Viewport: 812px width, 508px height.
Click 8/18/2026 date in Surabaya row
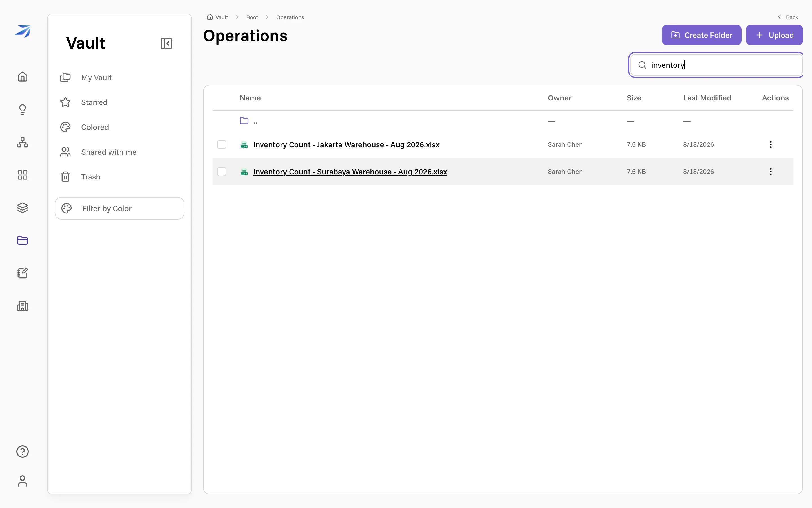(698, 172)
